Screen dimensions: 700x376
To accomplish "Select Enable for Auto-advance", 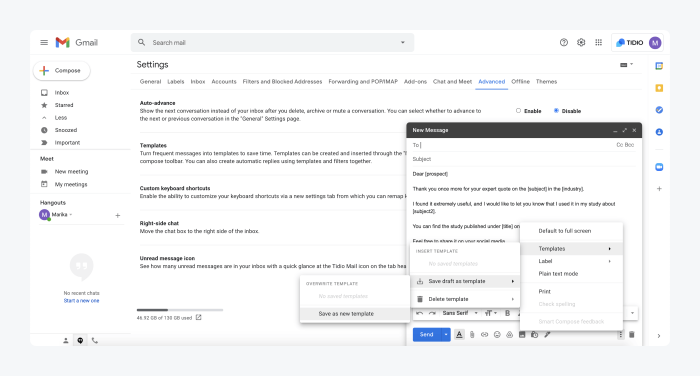I will coord(518,110).
